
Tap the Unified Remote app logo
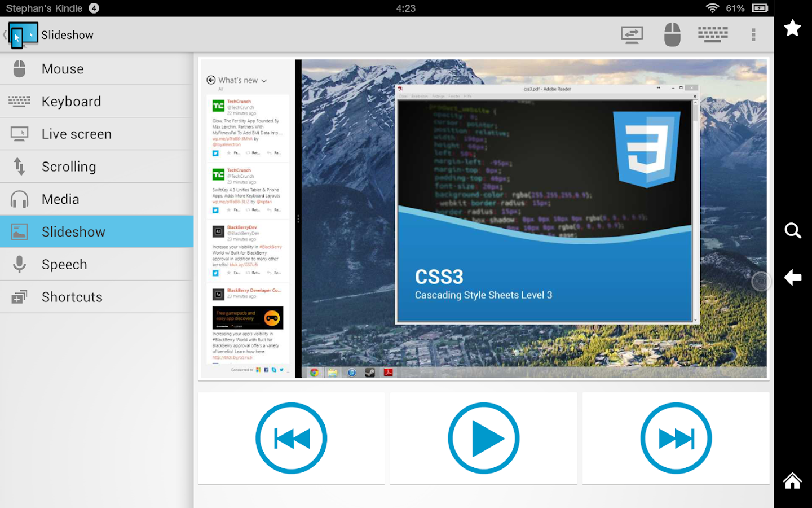click(23, 34)
